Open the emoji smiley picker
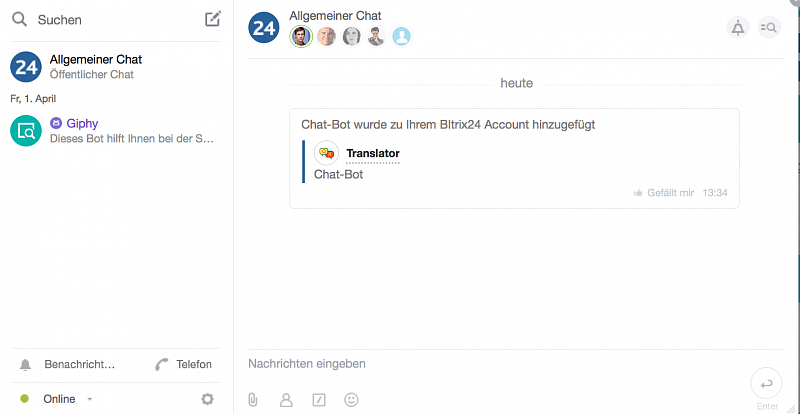The width and height of the screenshot is (800, 414). point(351,399)
